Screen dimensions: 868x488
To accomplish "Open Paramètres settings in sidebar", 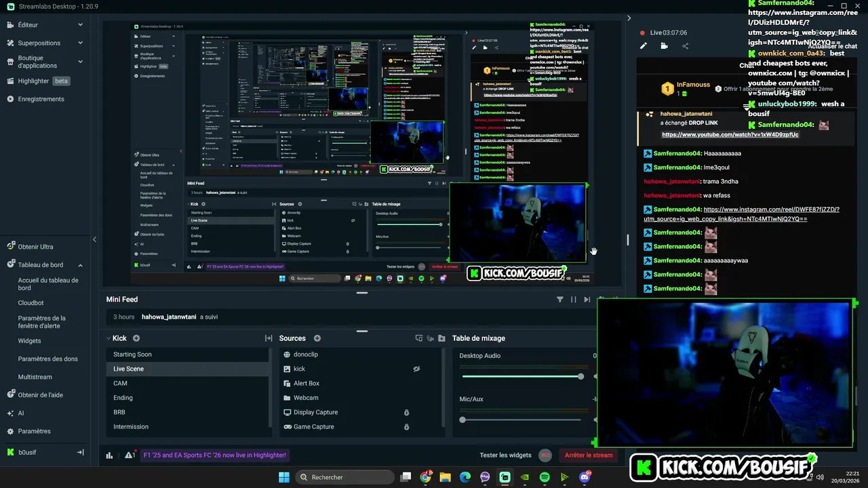I will click(x=28, y=431).
